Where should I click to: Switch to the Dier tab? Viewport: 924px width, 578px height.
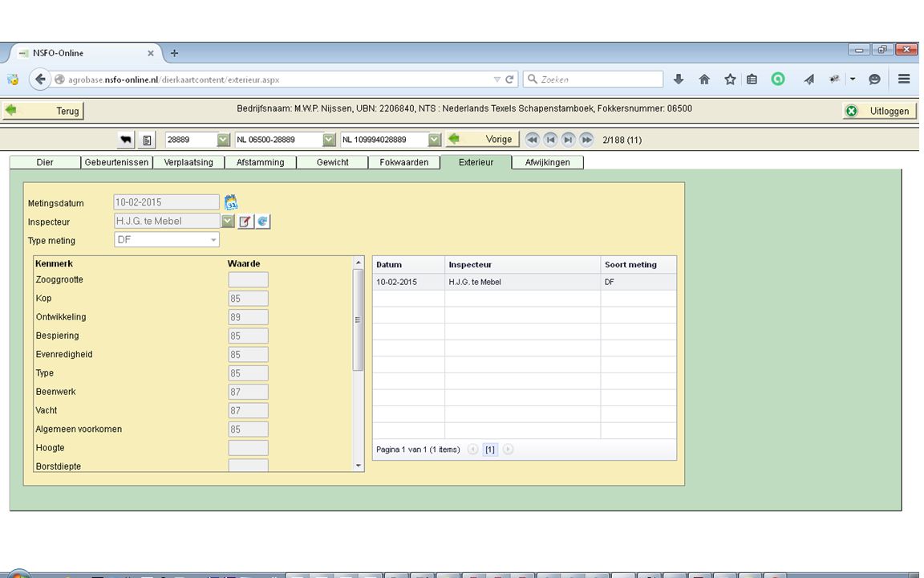coord(45,162)
